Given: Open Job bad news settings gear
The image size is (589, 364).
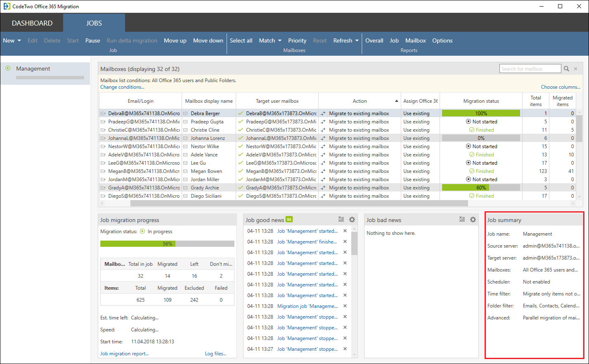Looking at the screenshot, I should (x=473, y=220).
